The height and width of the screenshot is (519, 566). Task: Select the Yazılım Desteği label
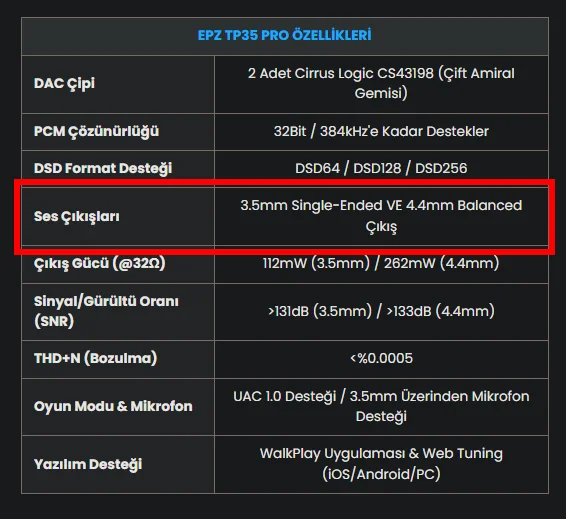coord(88,465)
